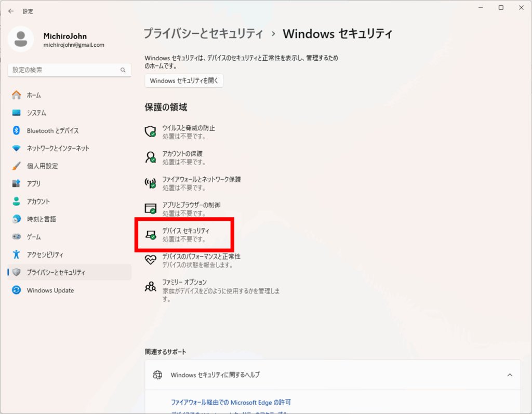Click the アクセシビリティ figure icon

tap(16, 255)
